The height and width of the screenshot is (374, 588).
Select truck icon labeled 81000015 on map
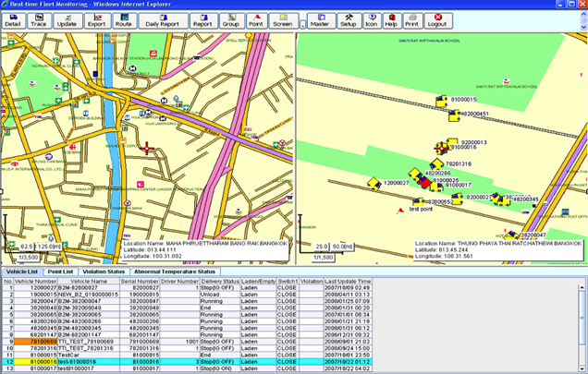tap(442, 102)
